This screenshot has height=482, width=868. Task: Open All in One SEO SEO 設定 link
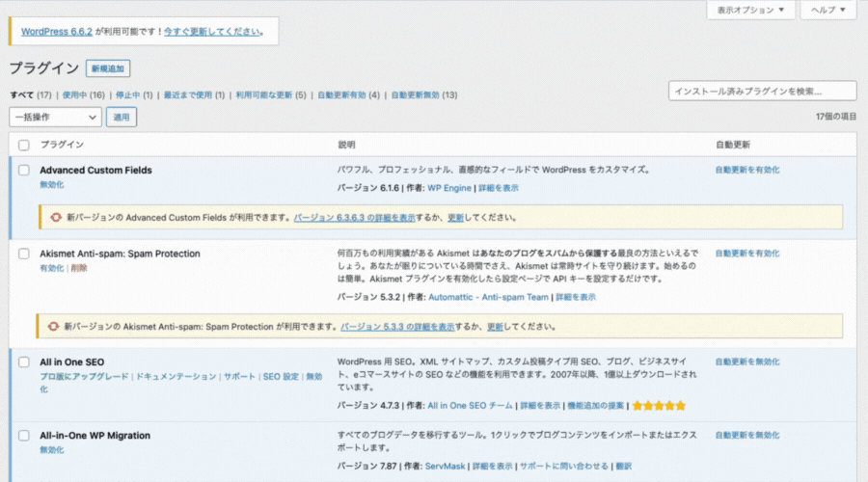[281, 377]
